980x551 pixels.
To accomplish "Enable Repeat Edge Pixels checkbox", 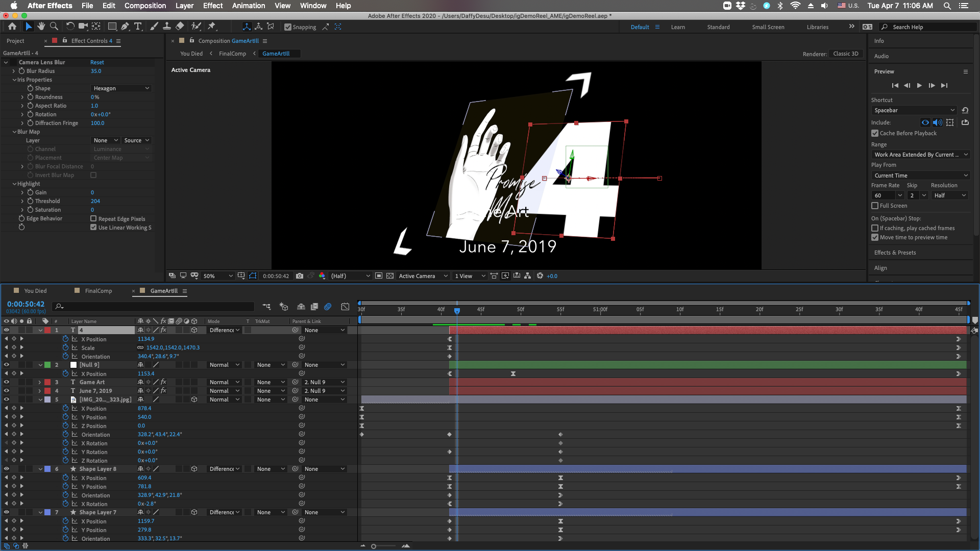I will 93,219.
